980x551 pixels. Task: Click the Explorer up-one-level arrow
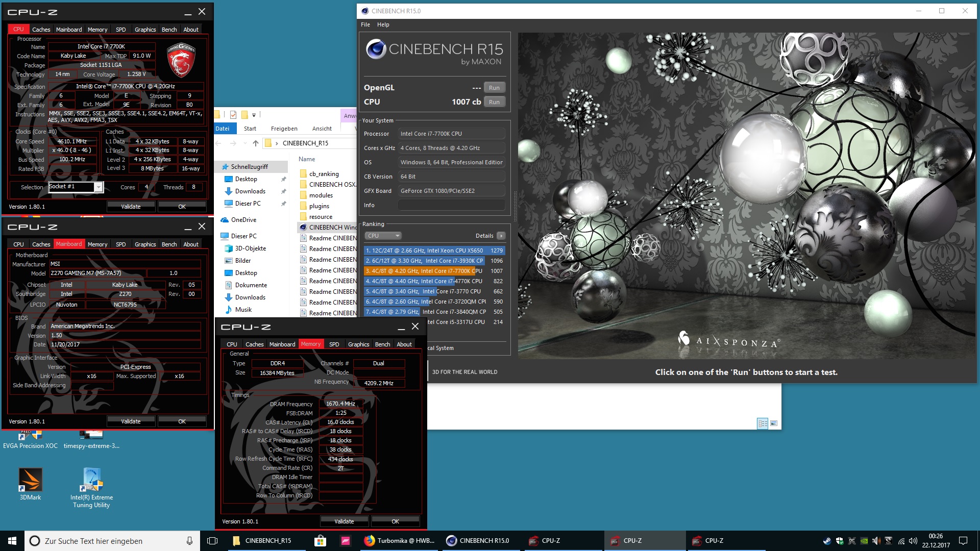256,143
